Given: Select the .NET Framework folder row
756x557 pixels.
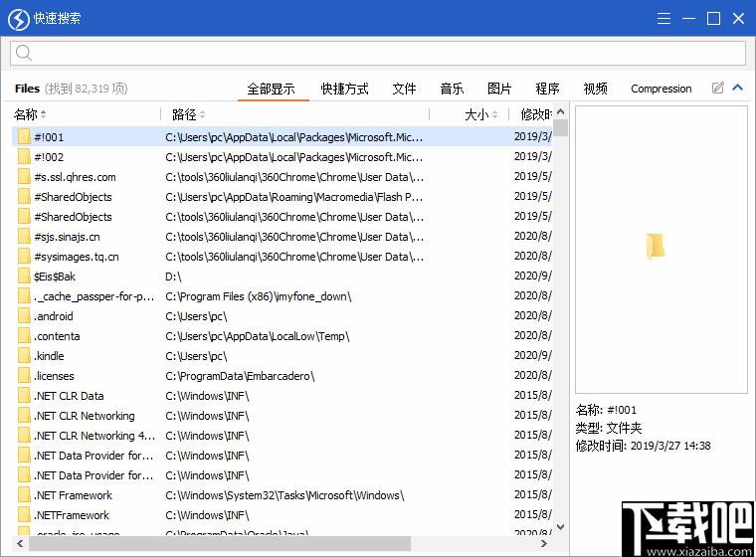Looking at the screenshot, I should coord(73,495).
